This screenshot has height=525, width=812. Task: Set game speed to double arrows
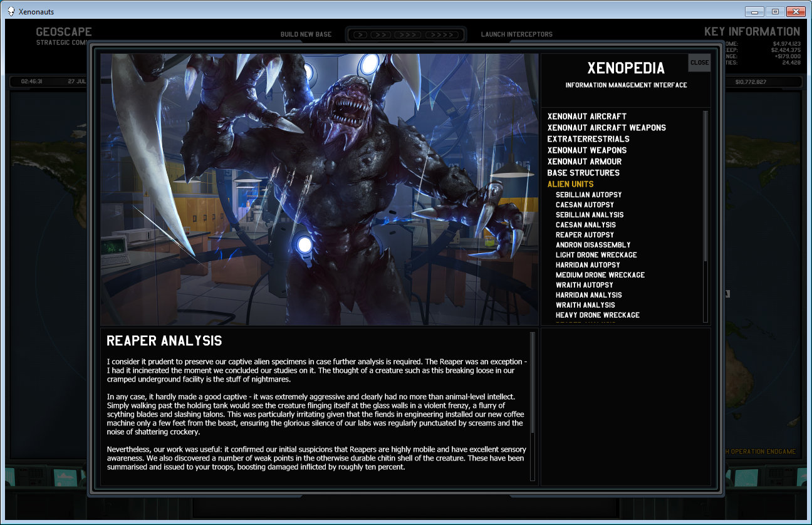click(x=381, y=34)
